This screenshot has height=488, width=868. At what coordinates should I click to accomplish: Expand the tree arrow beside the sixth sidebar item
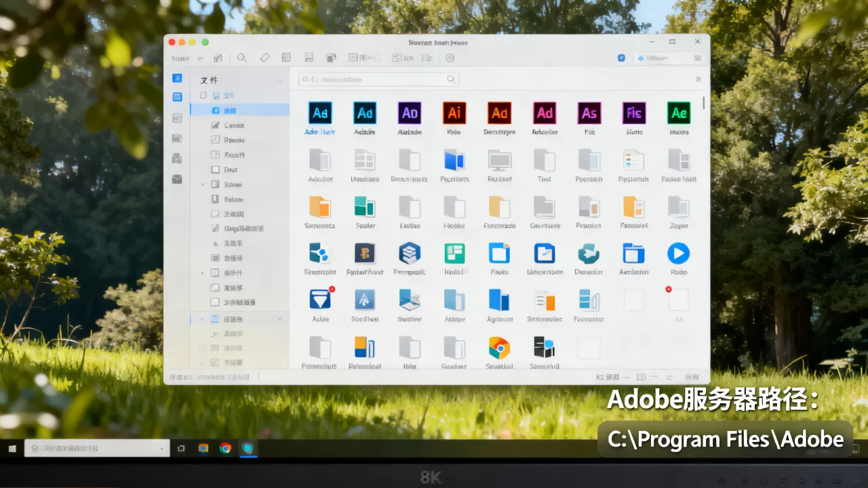(203, 184)
